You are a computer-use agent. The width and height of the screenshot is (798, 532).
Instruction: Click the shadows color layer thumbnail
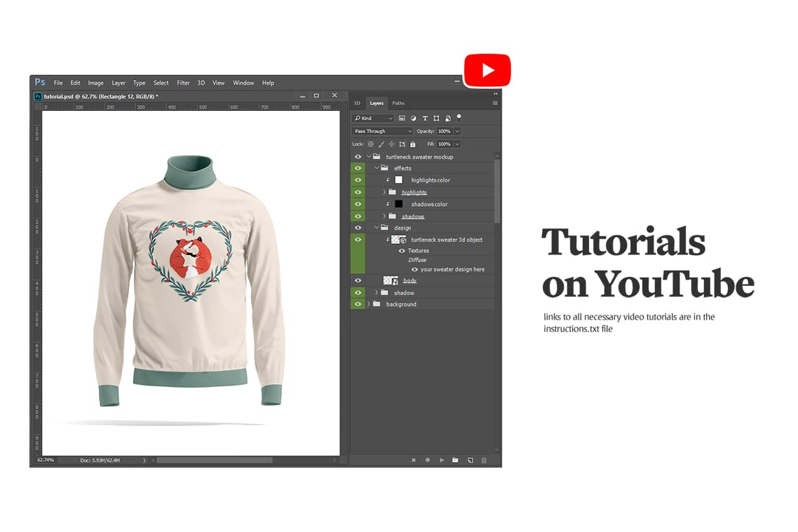pos(398,205)
